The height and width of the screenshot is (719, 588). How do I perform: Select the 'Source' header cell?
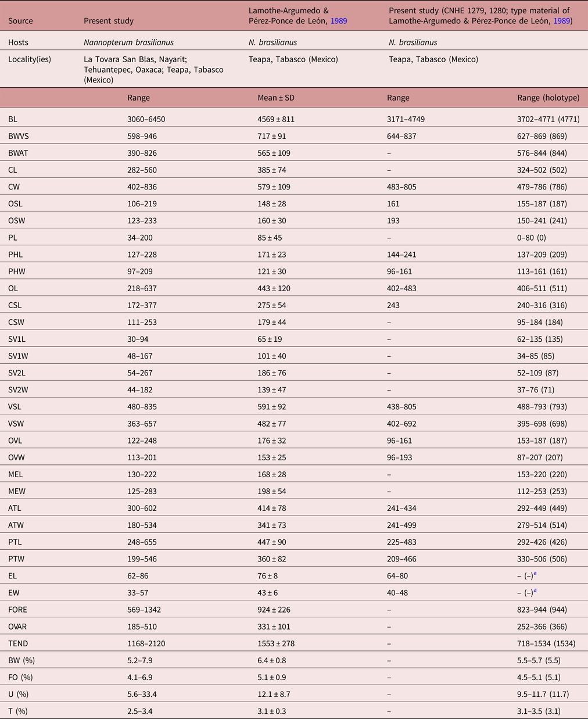[20, 21]
